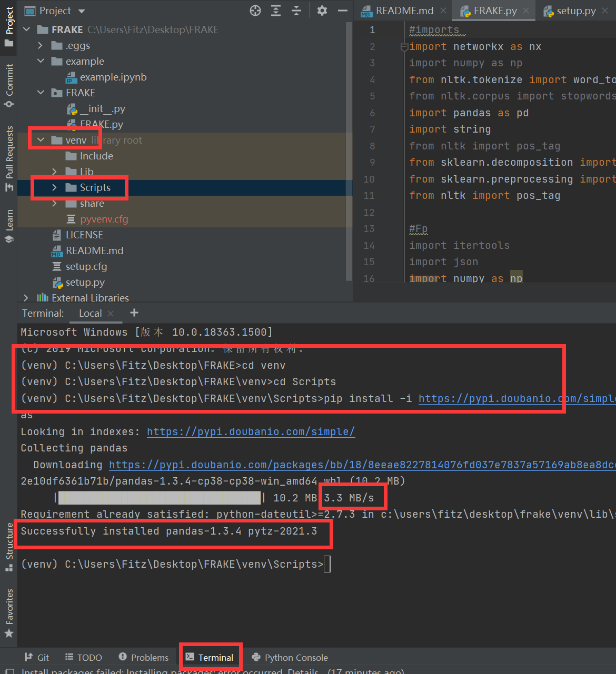Hide the Project panel with minus icon
This screenshot has height=674, width=616.
pyautogui.click(x=343, y=11)
